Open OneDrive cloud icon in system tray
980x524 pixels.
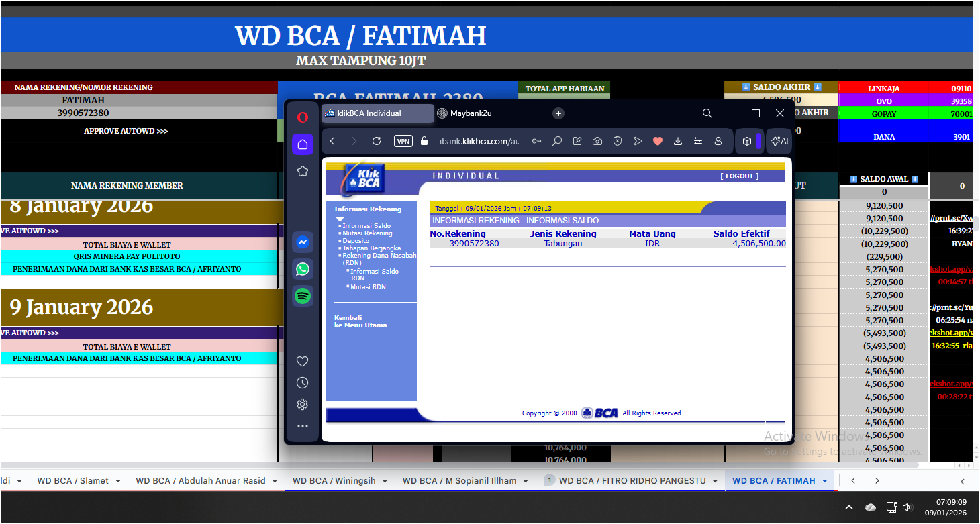point(871,507)
